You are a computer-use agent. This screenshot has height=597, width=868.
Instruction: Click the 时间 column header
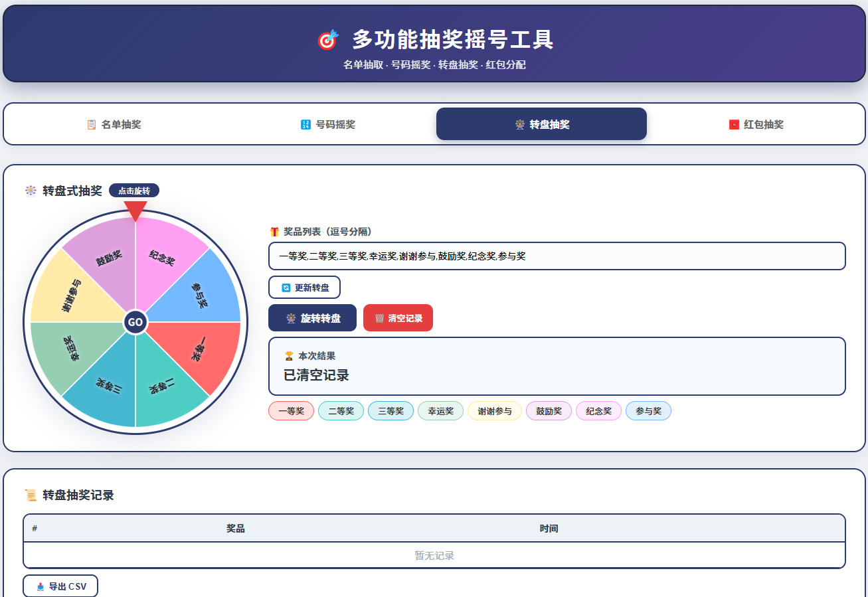[549, 528]
